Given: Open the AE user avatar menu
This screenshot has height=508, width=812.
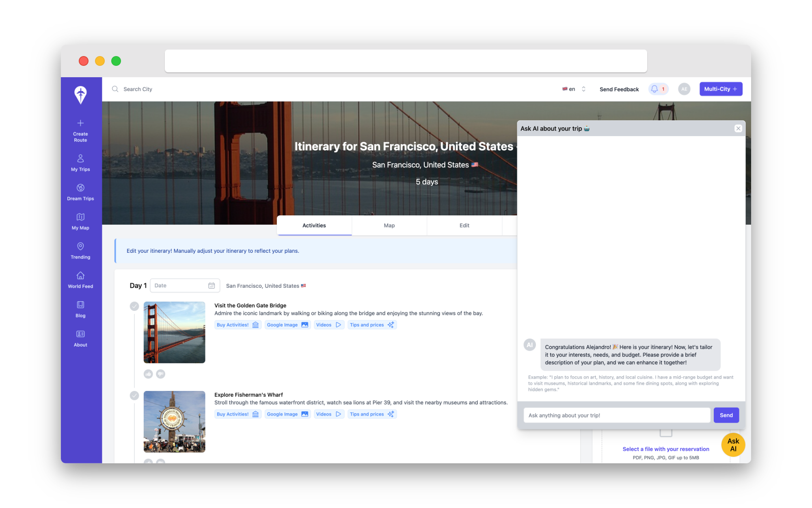Looking at the screenshot, I should pos(684,89).
